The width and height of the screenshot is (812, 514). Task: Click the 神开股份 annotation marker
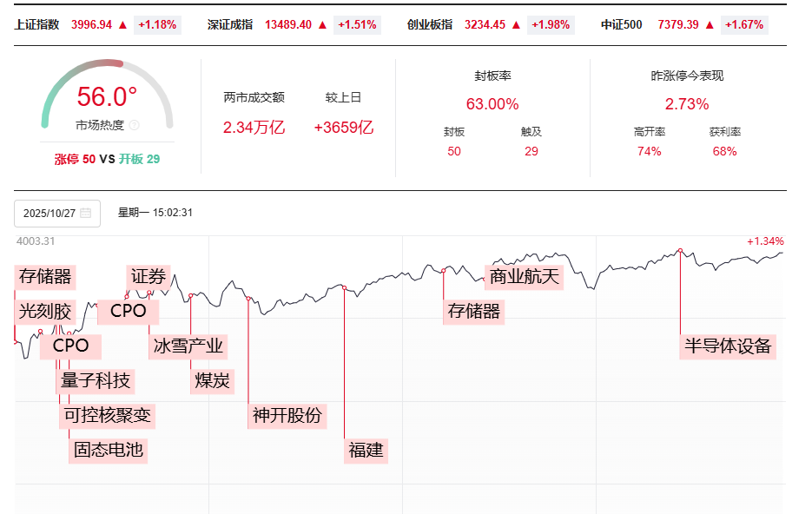pos(287,417)
